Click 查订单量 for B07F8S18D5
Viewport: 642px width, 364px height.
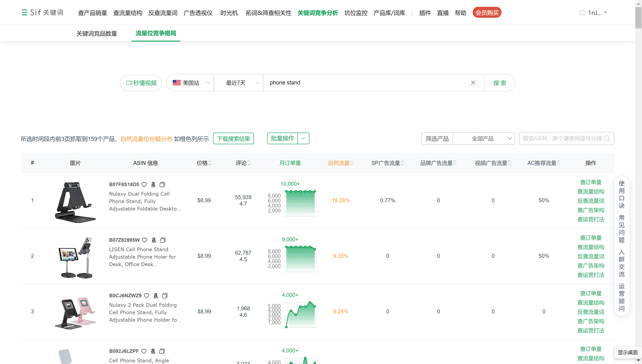[591, 182]
